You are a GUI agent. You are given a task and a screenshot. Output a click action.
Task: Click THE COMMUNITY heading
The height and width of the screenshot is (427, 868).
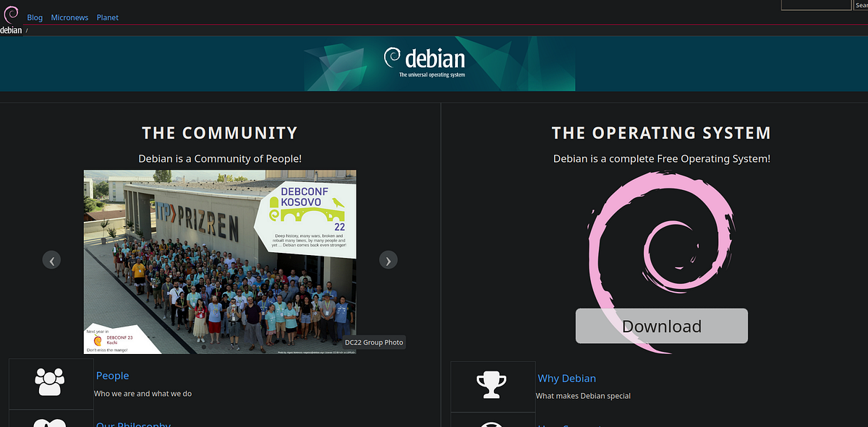(x=220, y=133)
